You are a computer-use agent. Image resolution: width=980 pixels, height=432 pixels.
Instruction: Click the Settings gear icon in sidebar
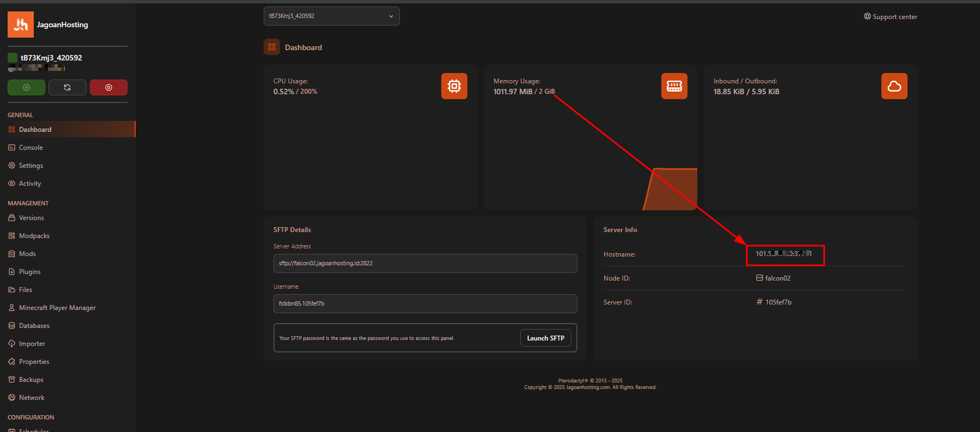(x=11, y=165)
